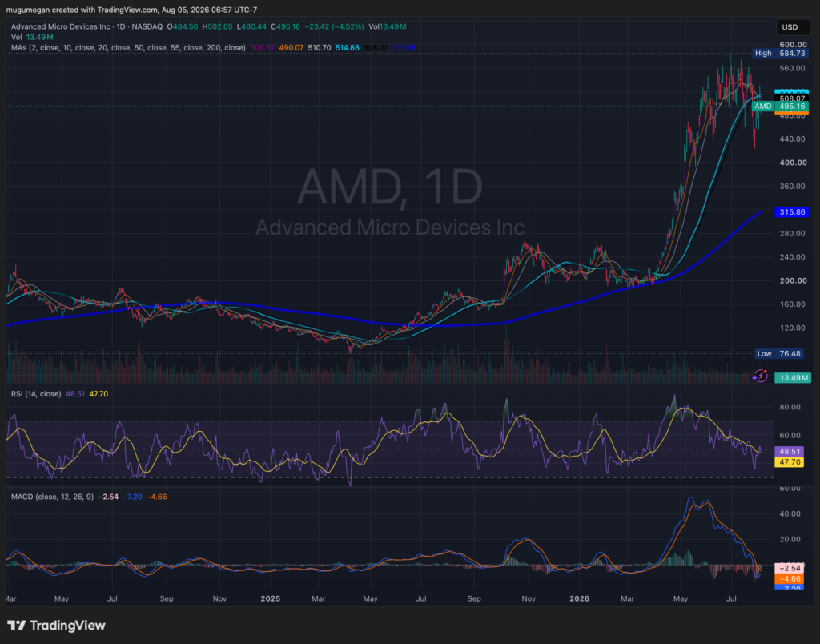Screen dimensions: 820x644
Task: Click the high value H502.00
Action: (x=217, y=26)
